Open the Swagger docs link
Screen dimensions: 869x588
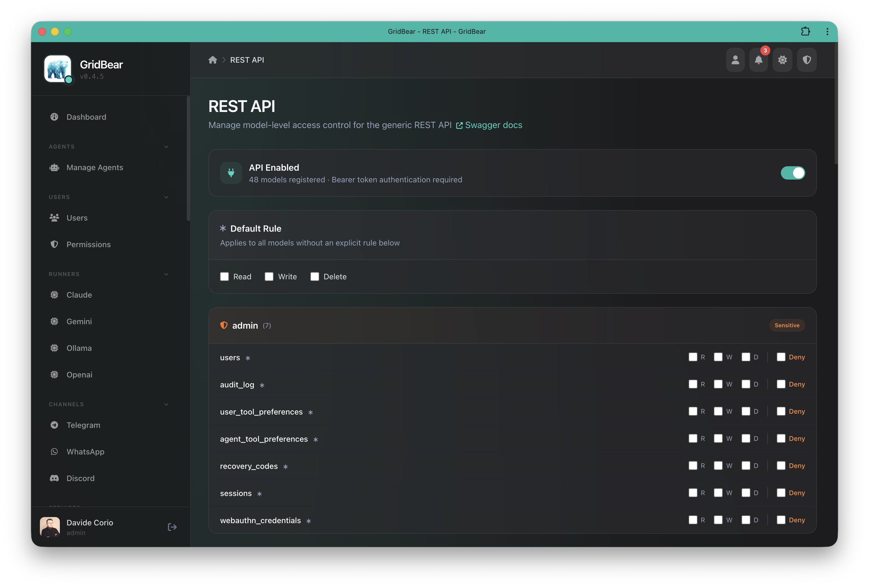point(494,125)
